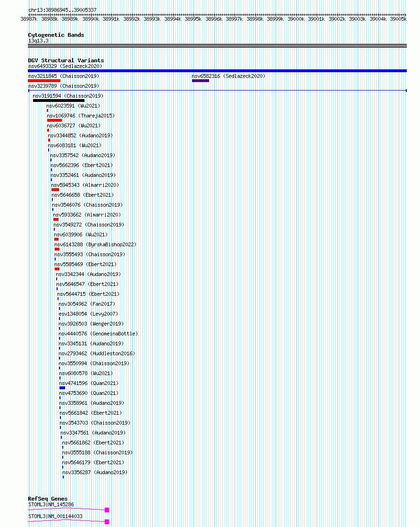420x527 pixels.
Task: Open variant nsv5646179 (Ebert2021)
Action: point(93,463)
